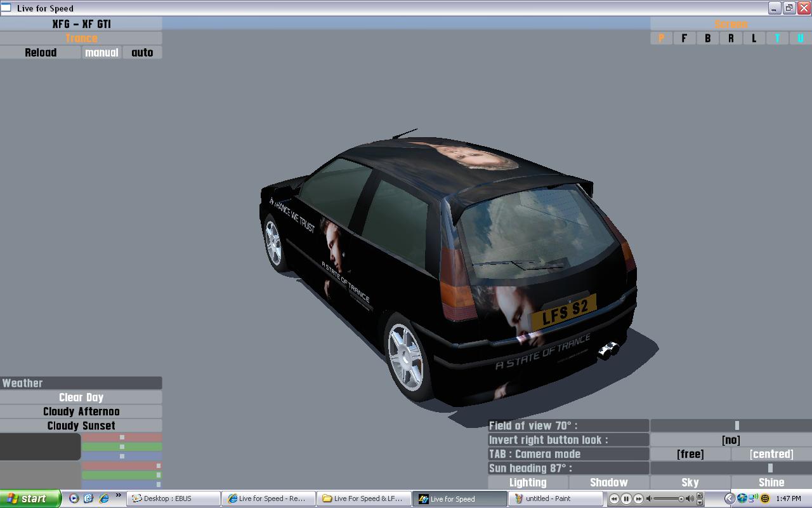Select the R view button
This screenshot has width=812, height=508.
731,38
